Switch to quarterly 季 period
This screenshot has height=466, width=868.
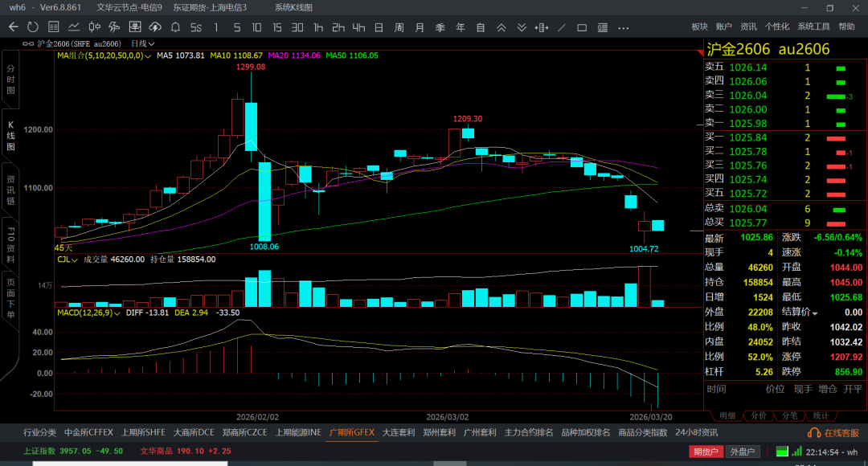pyautogui.click(x=440, y=27)
